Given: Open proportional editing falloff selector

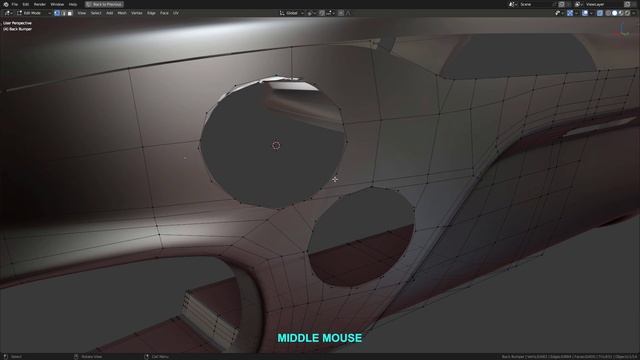Looking at the screenshot, I should tap(348, 13).
